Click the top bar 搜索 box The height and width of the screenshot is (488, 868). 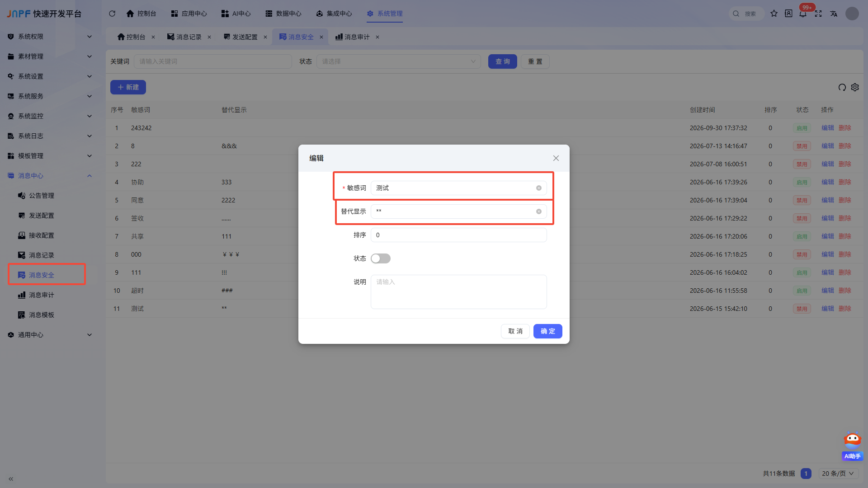coord(746,14)
